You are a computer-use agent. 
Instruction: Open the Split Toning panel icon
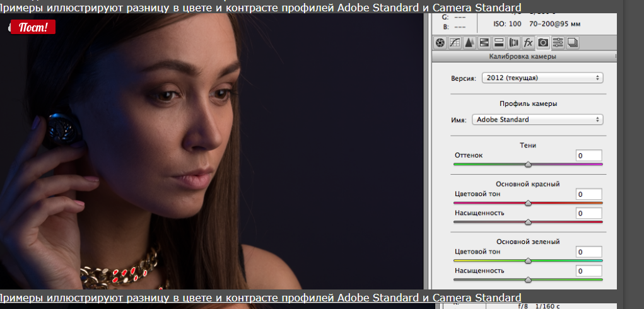point(498,43)
